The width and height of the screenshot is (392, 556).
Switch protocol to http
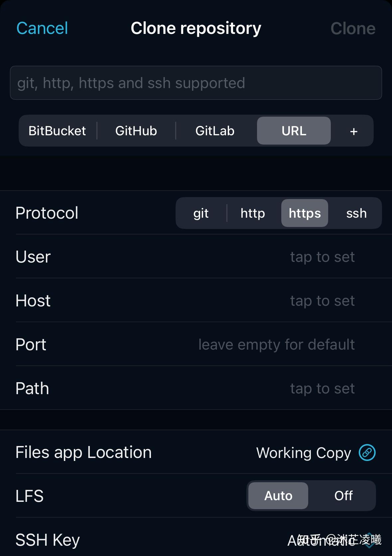click(x=252, y=213)
